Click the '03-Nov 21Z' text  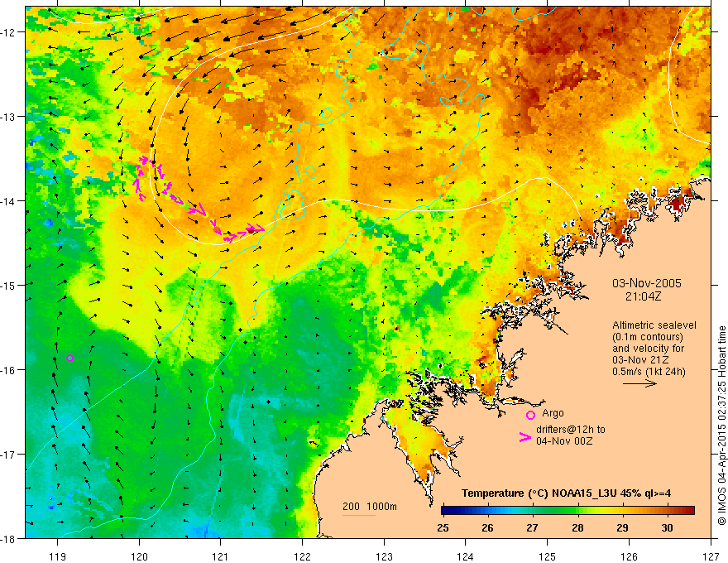[x=639, y=360]
